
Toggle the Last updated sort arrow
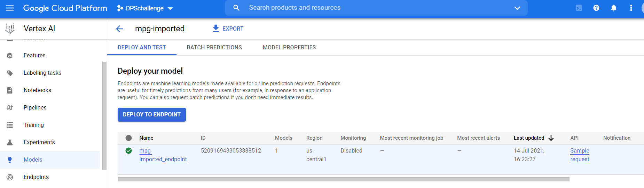(x=551, y=138)
